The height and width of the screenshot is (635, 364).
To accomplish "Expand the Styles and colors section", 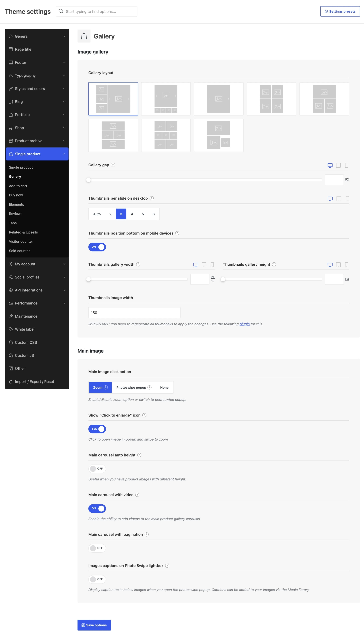I will point(37,88).
